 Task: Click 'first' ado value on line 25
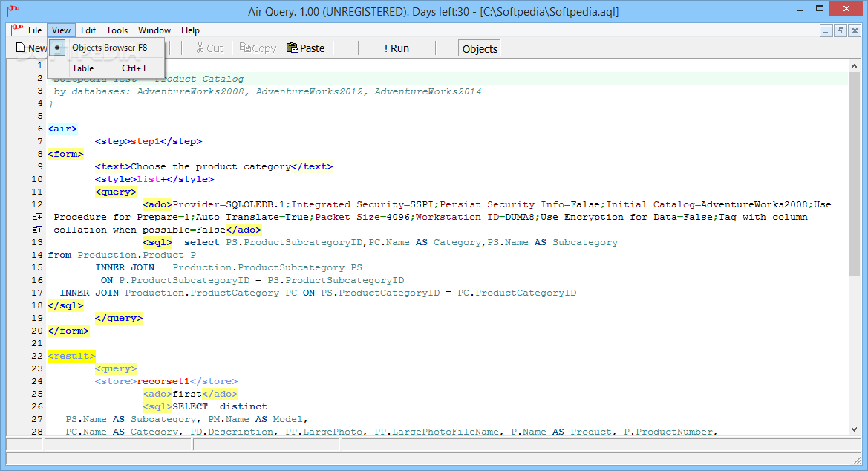187,394
